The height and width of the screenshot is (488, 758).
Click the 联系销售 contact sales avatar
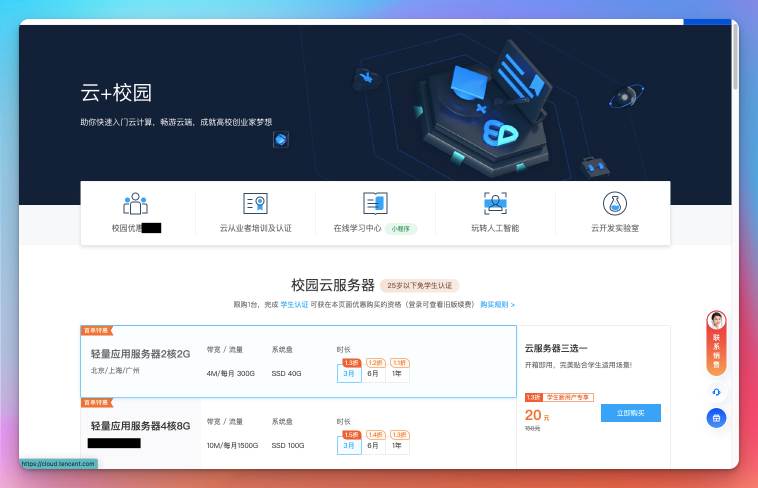[716, 321]
